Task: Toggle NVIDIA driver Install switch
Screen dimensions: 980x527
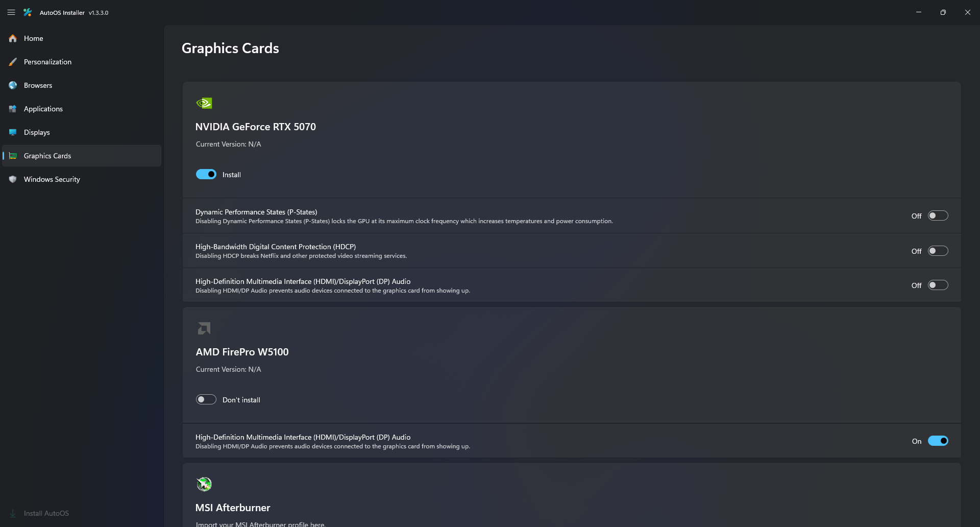Action: (x=206, y=175)
